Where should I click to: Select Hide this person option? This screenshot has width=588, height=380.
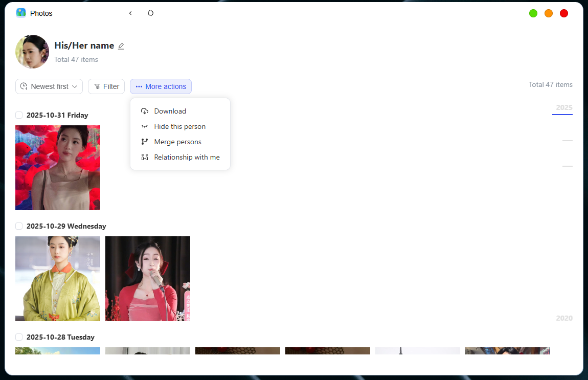point(180,126)
